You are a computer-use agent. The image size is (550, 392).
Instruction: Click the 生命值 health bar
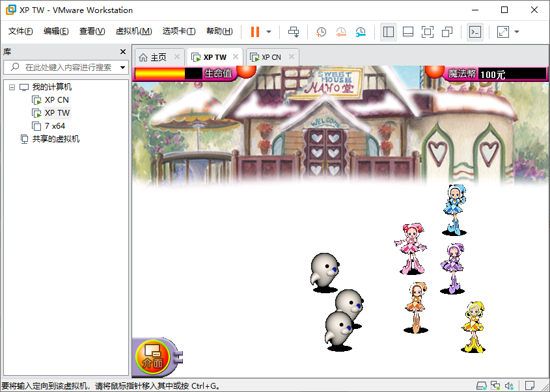pos(169,73)
